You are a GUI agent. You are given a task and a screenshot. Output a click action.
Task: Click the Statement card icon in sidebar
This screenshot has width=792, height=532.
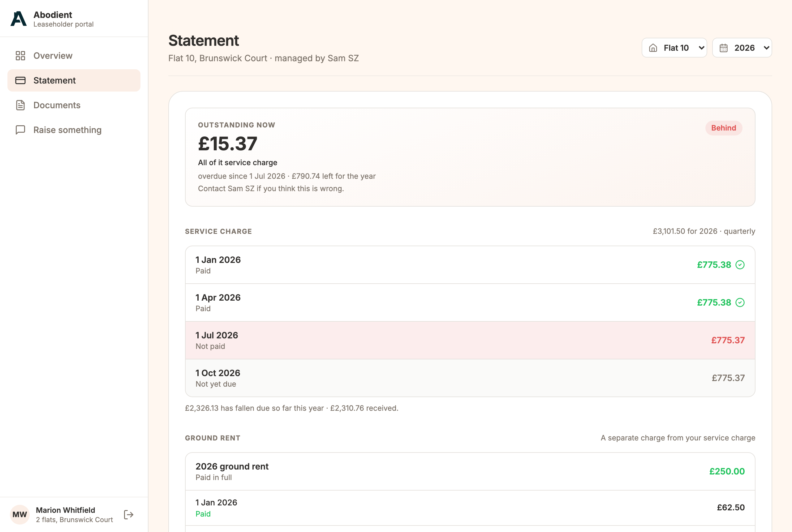[x=20, y=80]
